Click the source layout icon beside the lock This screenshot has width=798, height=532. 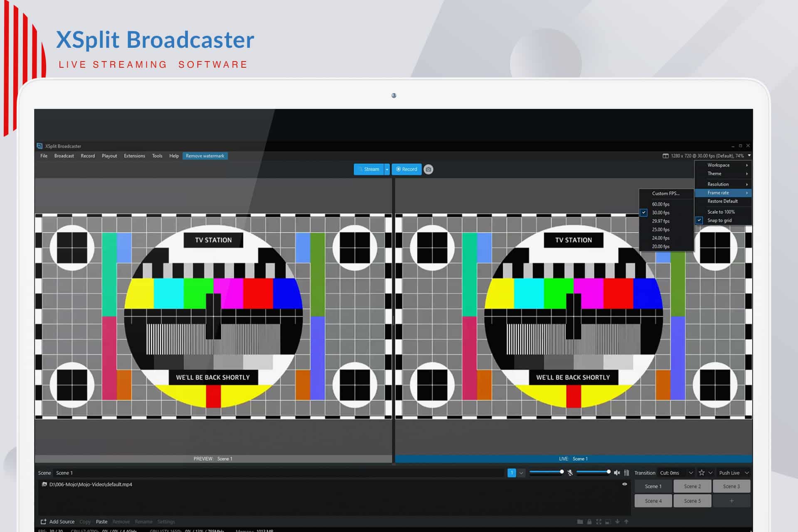(608, 522)
